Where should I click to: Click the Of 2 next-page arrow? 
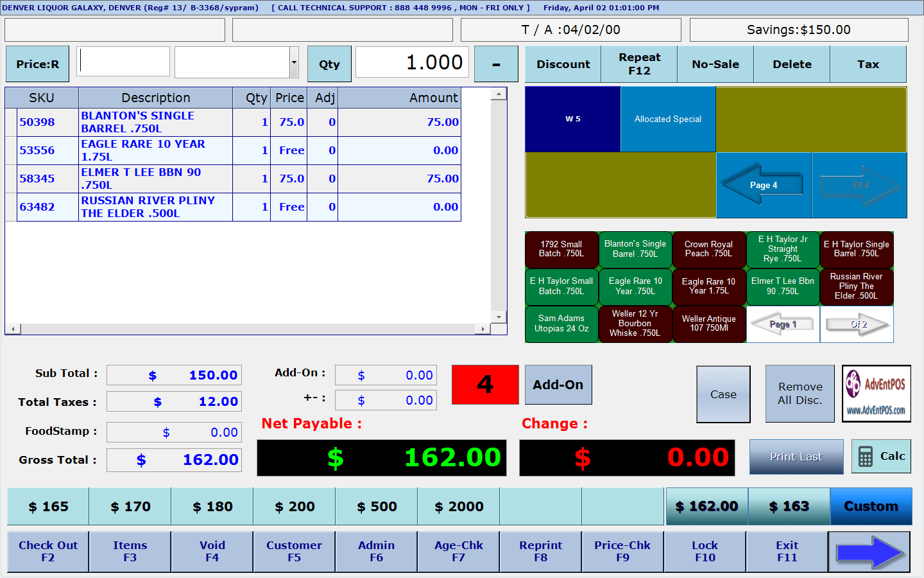point(857,324)
